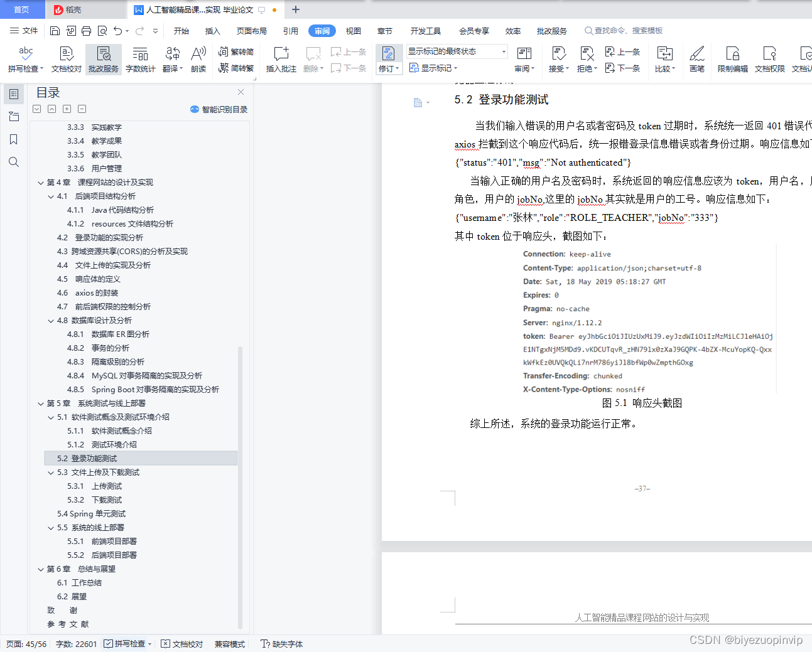
Task: Toggle 拼写检查 in the status bar
Action: 127,644
